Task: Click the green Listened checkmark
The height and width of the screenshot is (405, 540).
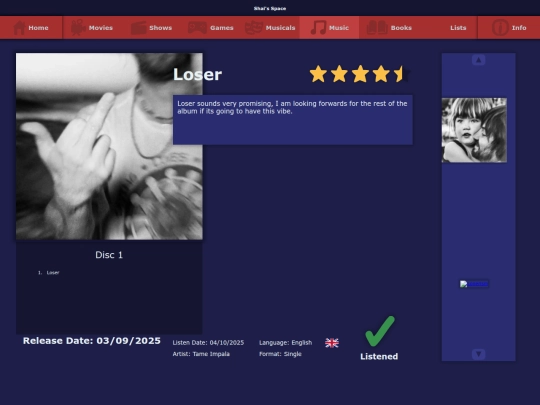Action: (x=380, y=331)
